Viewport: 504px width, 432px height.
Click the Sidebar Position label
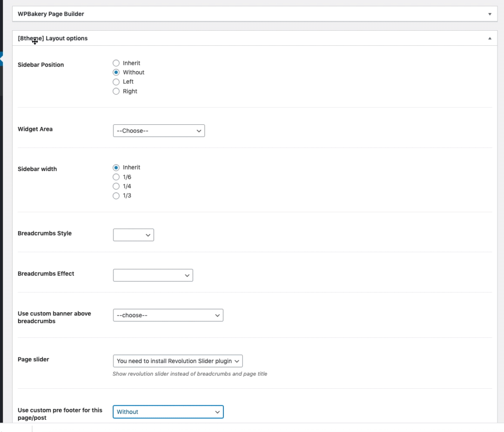pos(41,65)
